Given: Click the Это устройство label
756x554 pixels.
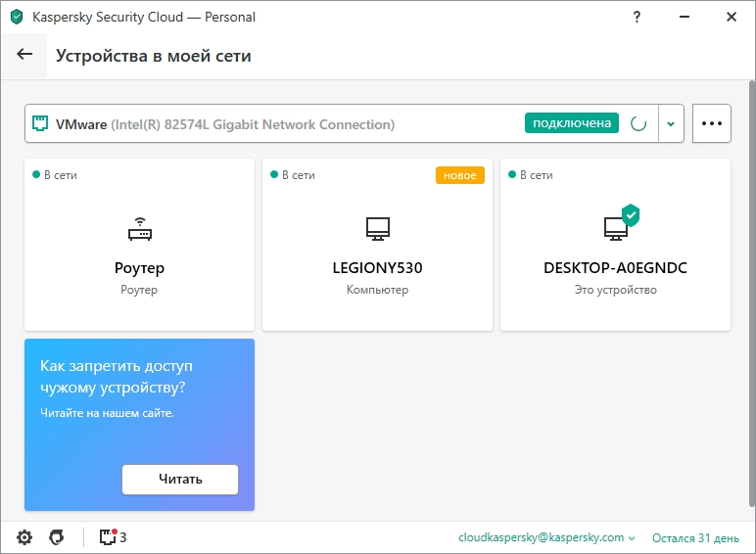Looking at the screenshot, I should (615, 290).
